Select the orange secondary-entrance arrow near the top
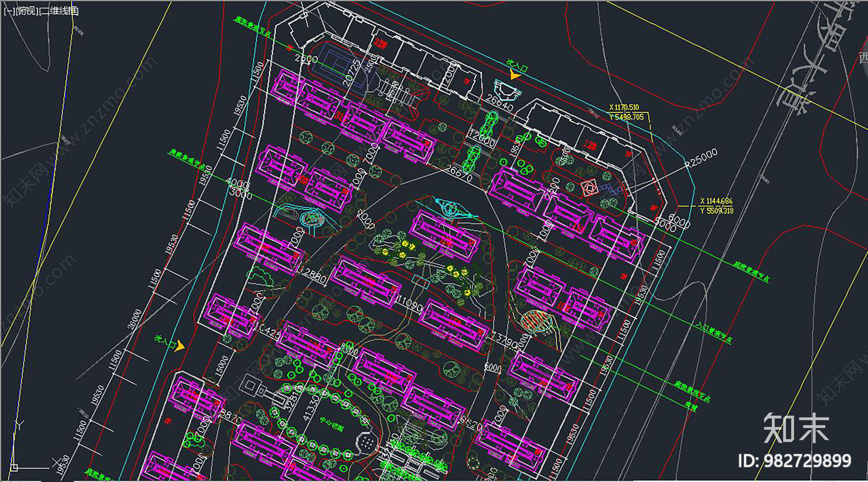 coord(514,75)
